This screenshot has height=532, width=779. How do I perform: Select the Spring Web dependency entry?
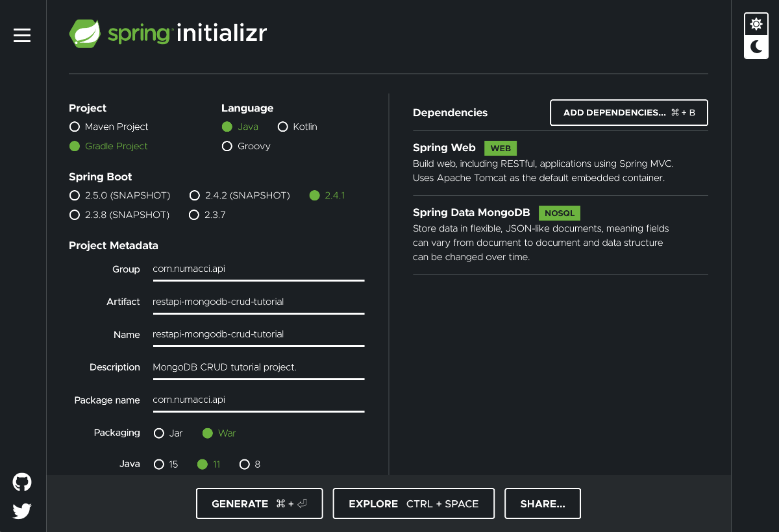point(560,163)
